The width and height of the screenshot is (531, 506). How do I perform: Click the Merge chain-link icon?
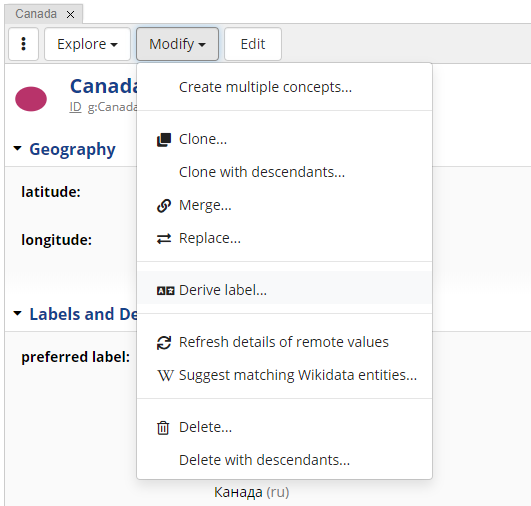(164, 206)
